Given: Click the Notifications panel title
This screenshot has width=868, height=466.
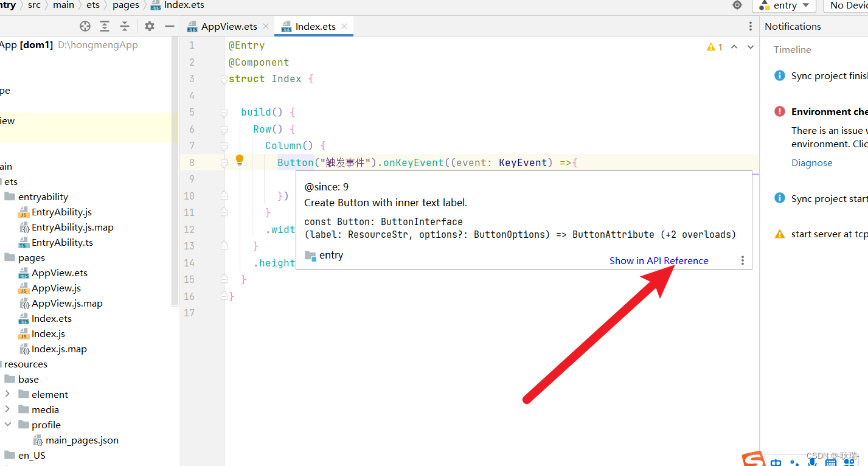Looking at the screenshot, I should (x=793, y=26).
